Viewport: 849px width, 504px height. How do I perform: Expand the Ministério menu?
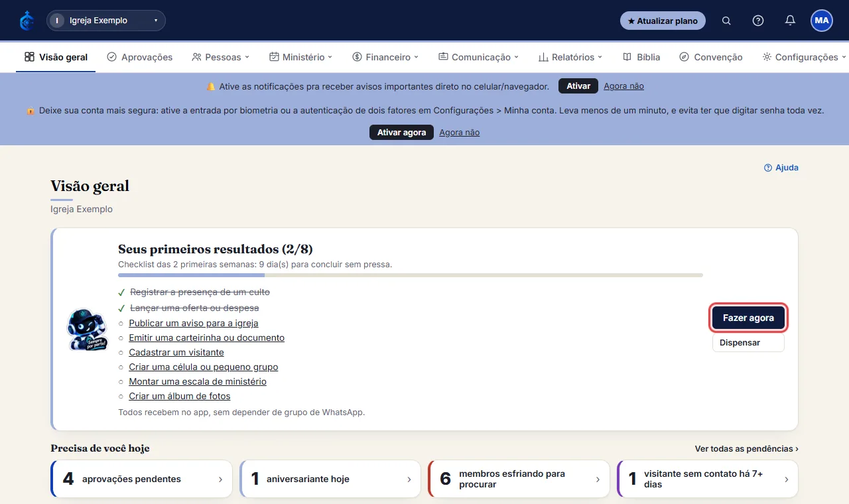coord(300,57)
